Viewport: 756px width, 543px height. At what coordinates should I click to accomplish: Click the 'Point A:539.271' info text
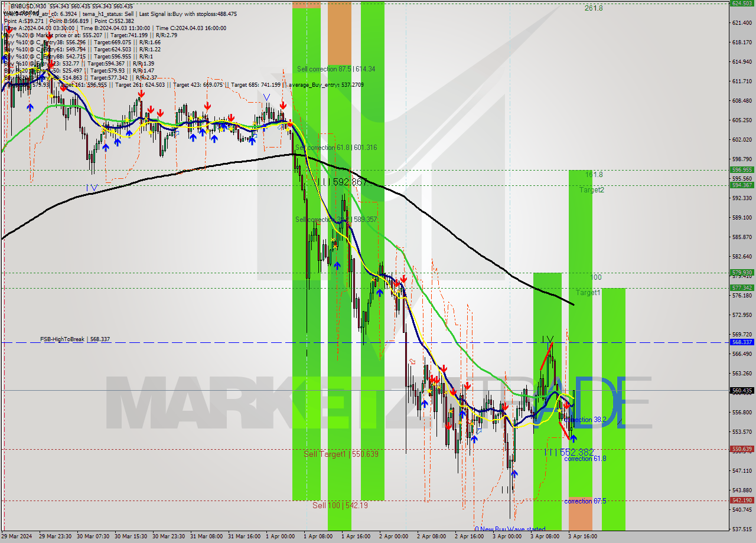point(25,21)
